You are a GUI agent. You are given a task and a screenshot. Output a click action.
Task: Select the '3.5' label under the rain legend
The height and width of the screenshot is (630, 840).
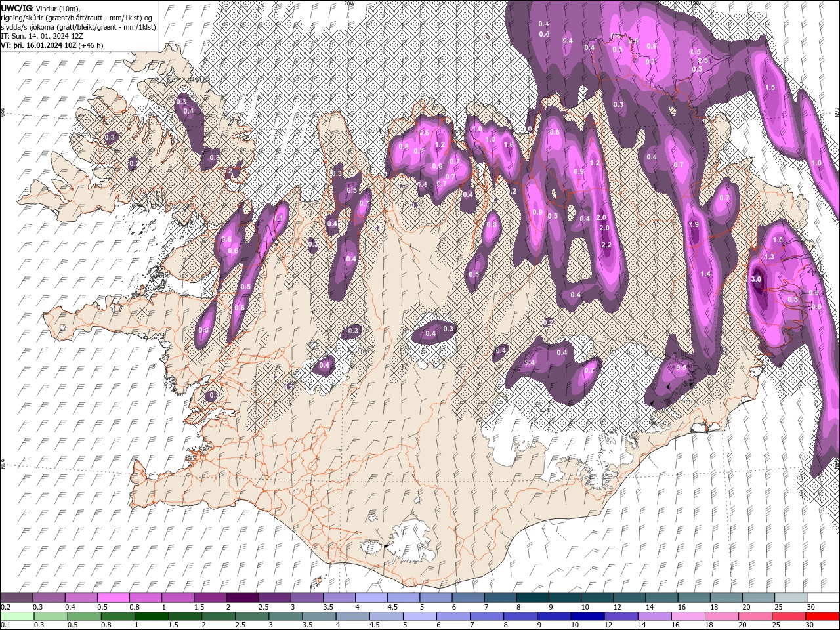308,625
